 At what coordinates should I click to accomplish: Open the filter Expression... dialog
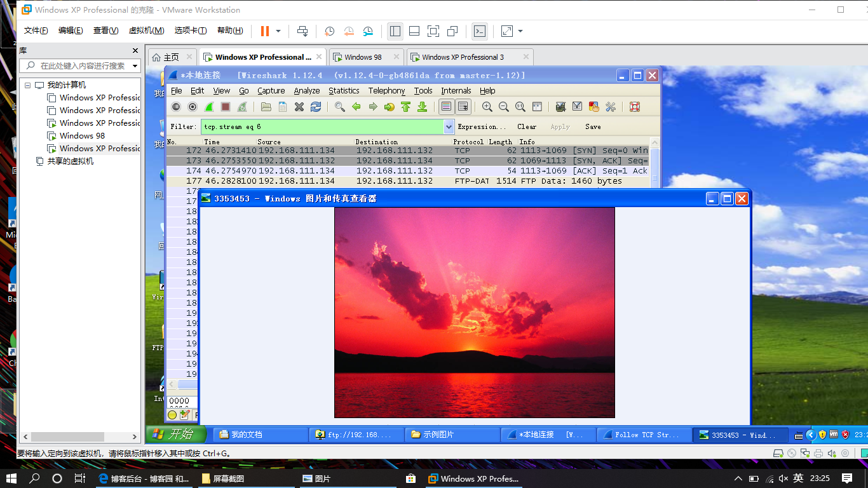(482, 127)
